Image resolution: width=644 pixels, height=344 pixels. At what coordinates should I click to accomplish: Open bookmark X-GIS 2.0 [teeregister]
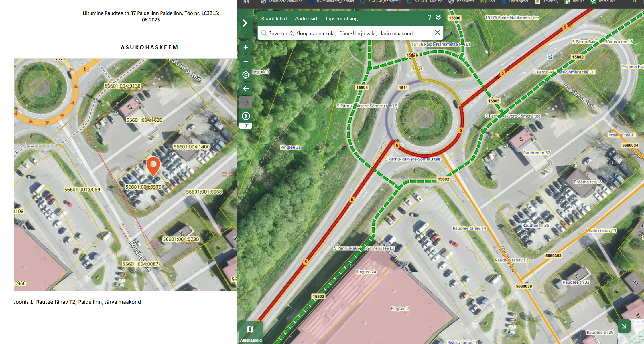click(x=381, y=1)
